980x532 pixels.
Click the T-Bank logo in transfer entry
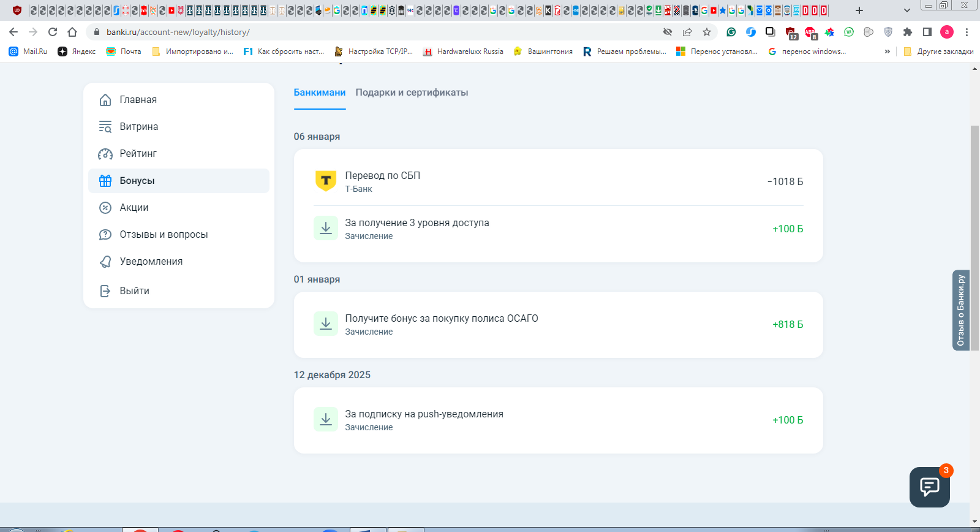(x=326, y=181)
